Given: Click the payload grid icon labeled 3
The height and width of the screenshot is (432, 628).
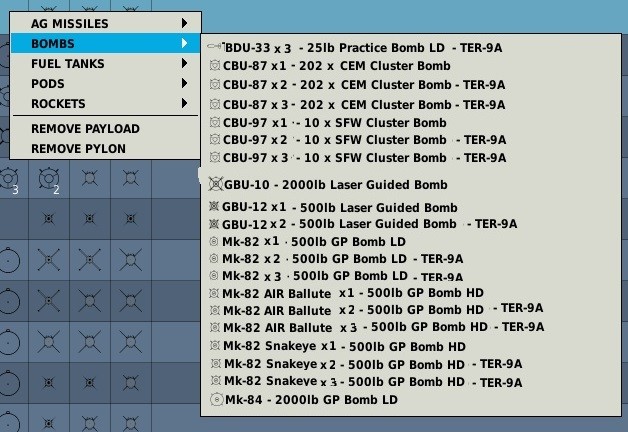Looking at the screenshot, I should 9,179.
